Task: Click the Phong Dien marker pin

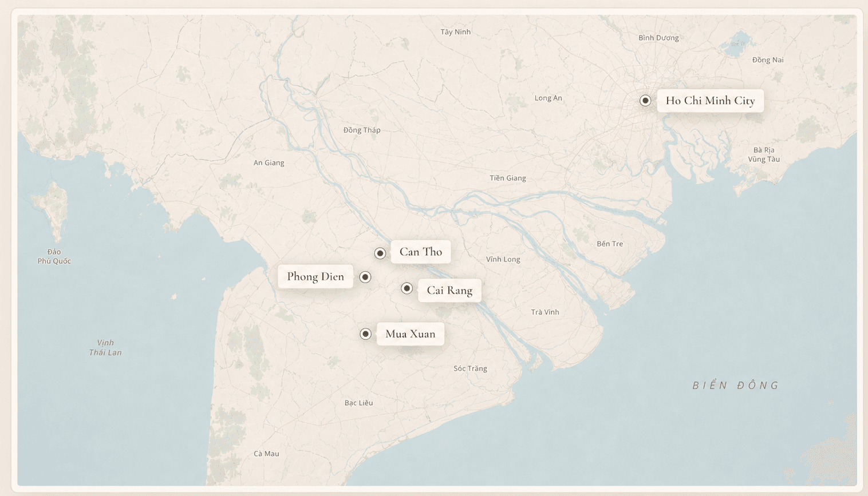Action: point(365,277)
